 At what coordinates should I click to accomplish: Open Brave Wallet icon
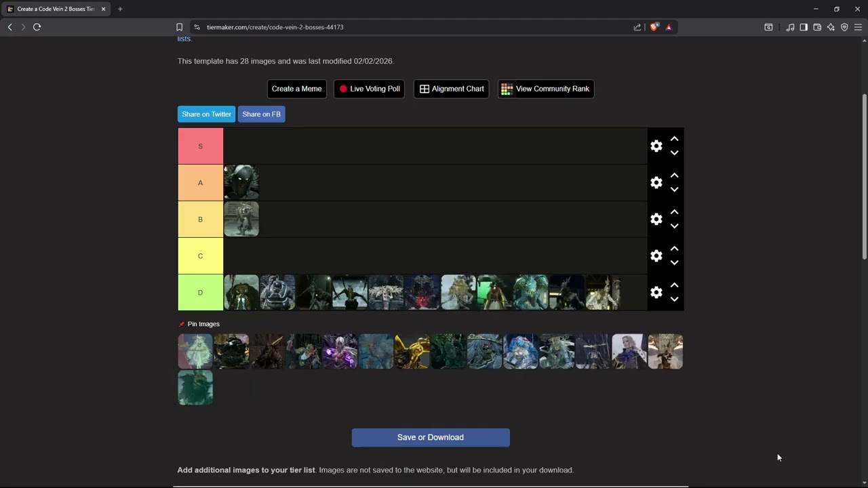817,27
